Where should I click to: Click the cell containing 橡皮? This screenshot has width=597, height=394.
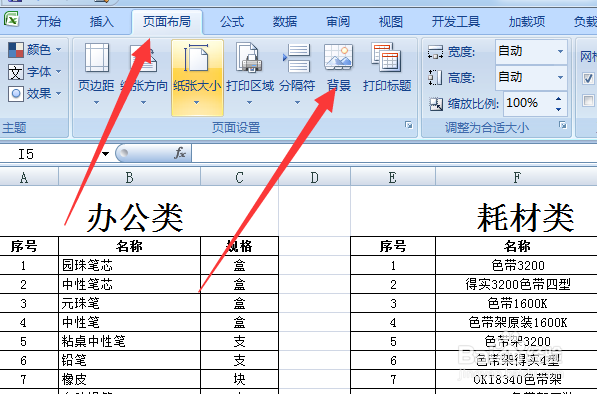129,380
